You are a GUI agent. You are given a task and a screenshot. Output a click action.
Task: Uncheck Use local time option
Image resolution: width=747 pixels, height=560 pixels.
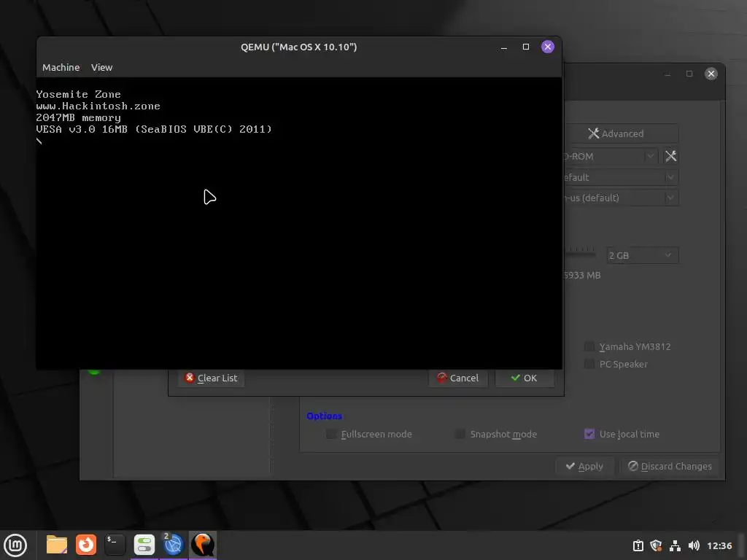pyautogui.click(x=589, y=435)
